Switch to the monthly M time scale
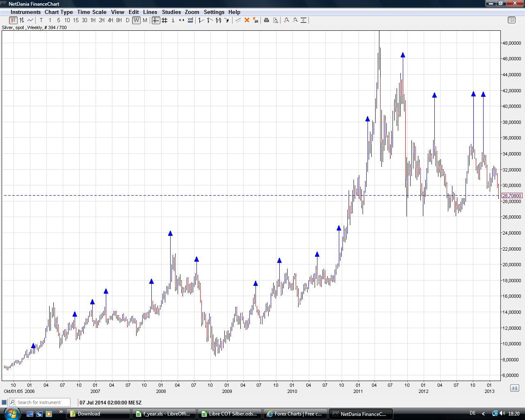The height and width of the screenshot is (420, 525). pyautogui.click(x=145, y=20)
